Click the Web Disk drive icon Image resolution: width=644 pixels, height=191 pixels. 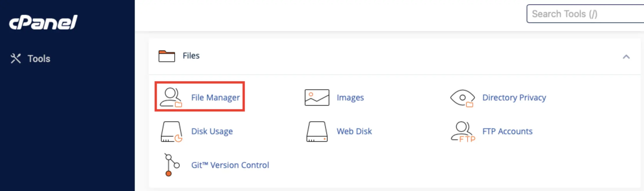(x=317, y=132)
